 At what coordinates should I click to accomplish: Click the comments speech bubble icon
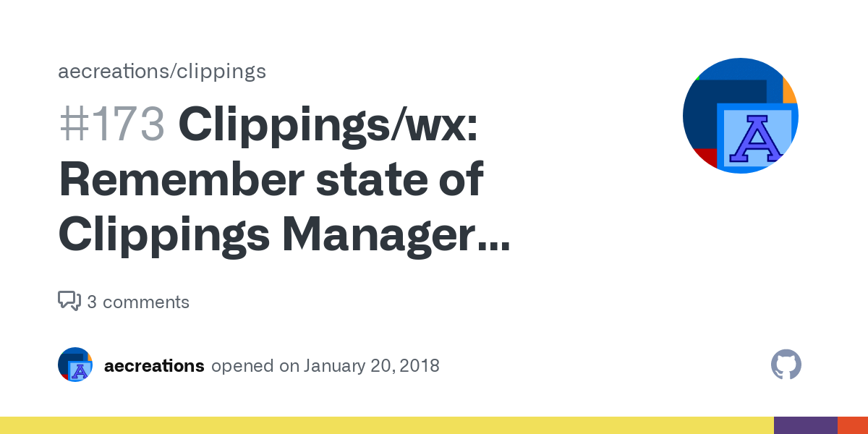(69, 301)
